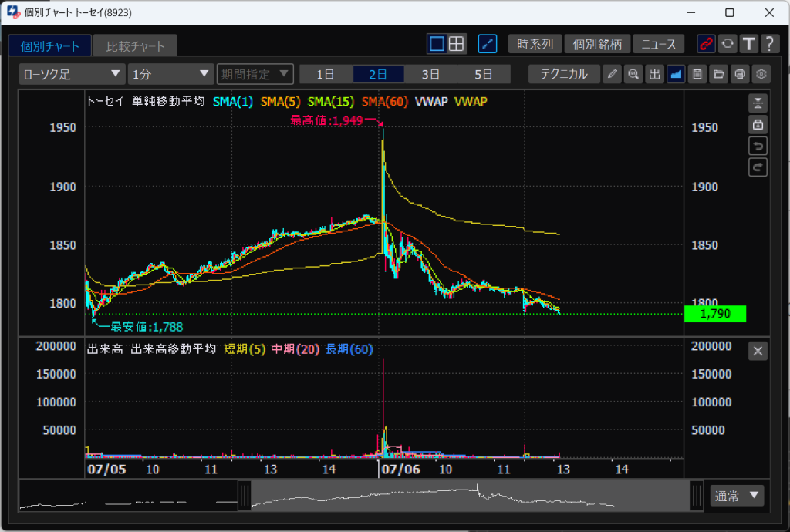Toggle the trend line drawing tool
Screen dimensions: 790x532
tap(488, 44)
